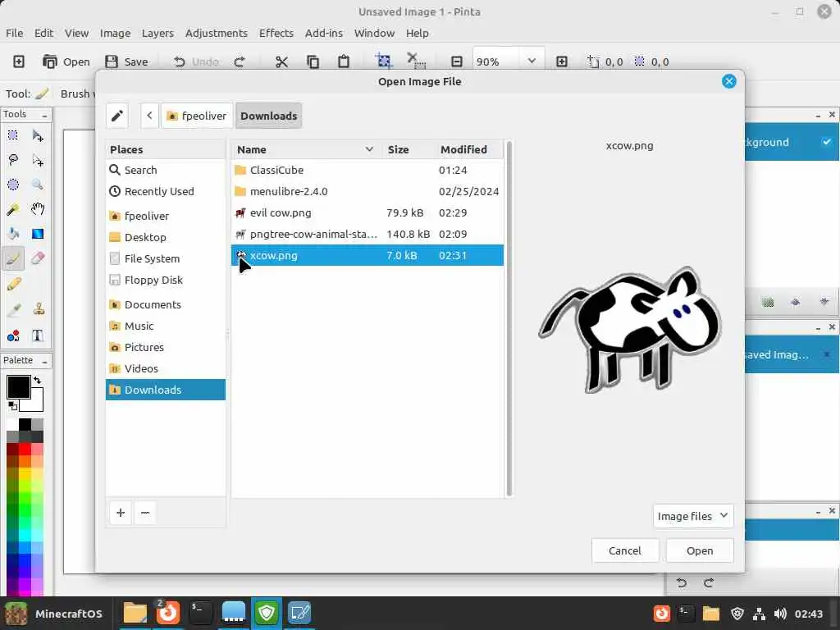Go back with the path left arrow
This screenshot has height=630, width=840.
tap(149, 116)
